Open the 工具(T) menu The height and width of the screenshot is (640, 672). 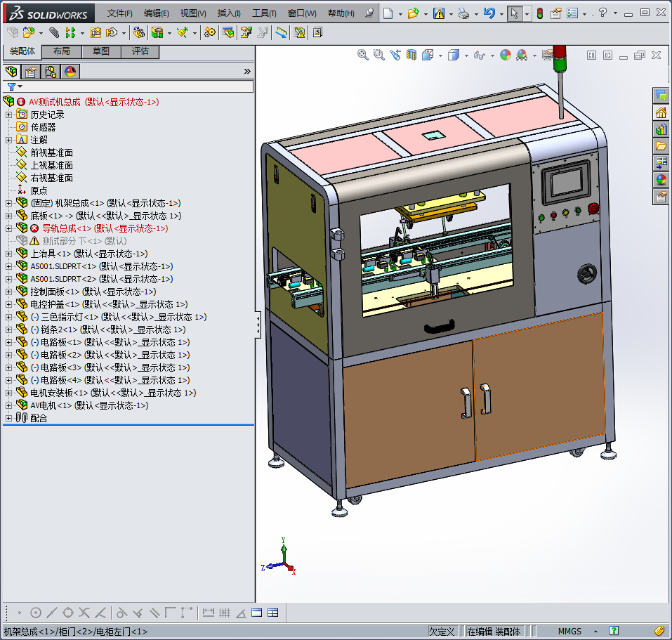click(264, 13)
